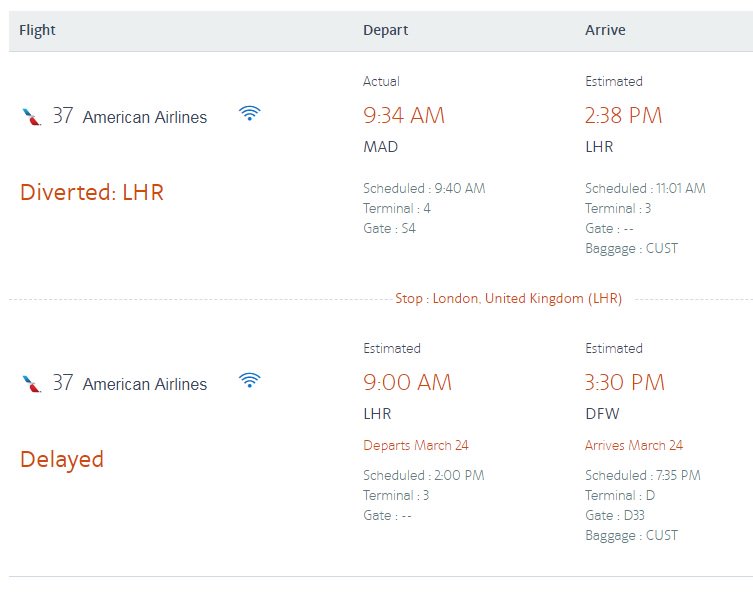Click the Wi-Fi icon on the MAD flight
753x599 pixels.
tap(249, 113)
